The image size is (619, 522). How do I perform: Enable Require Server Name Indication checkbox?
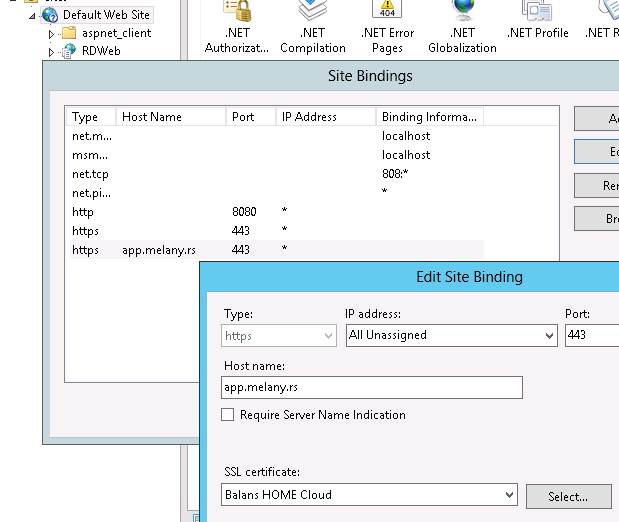228,415
